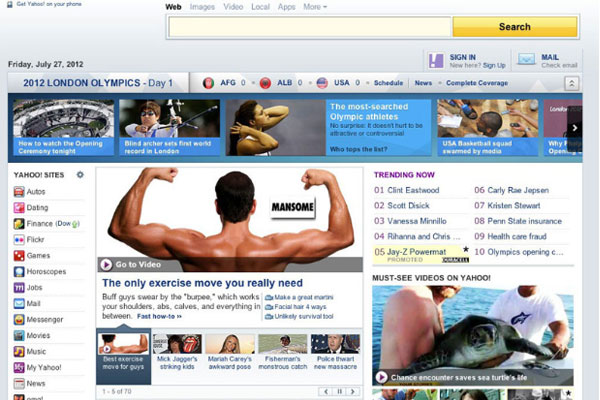Collapse the Olympics banner panel
This screenshot has height=400, width=600.
[572, 83]
